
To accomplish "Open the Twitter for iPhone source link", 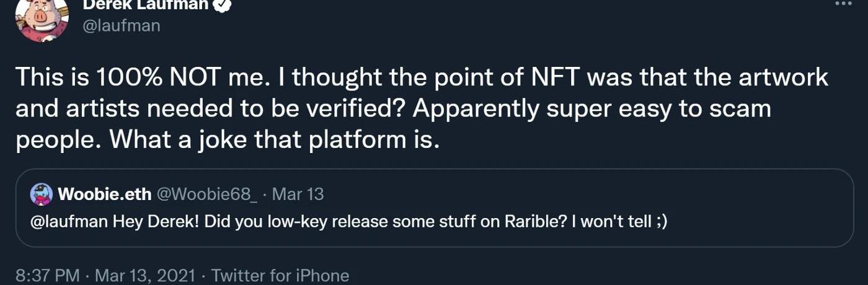I will pos(280,275).
